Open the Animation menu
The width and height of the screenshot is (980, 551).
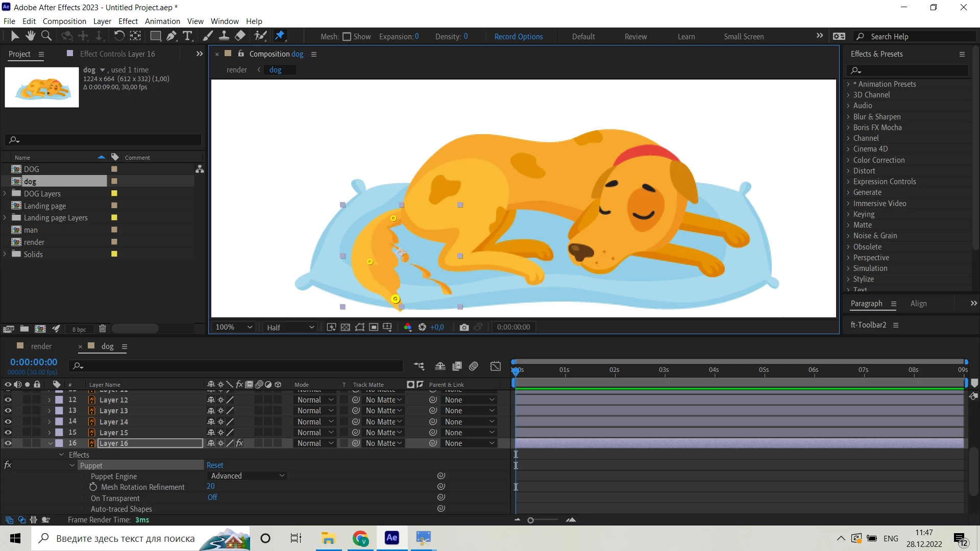[162, 21]
